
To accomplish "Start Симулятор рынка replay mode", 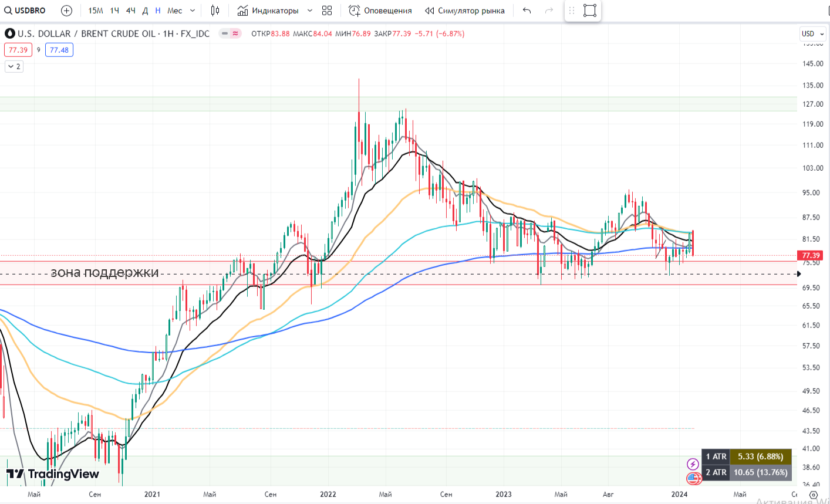I will [464, 11].
